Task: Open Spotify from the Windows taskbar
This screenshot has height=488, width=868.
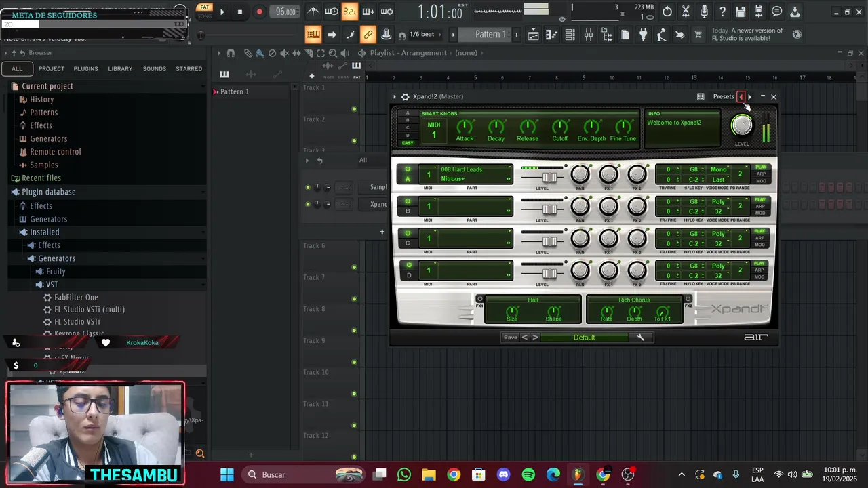Action: click(528, 474)
